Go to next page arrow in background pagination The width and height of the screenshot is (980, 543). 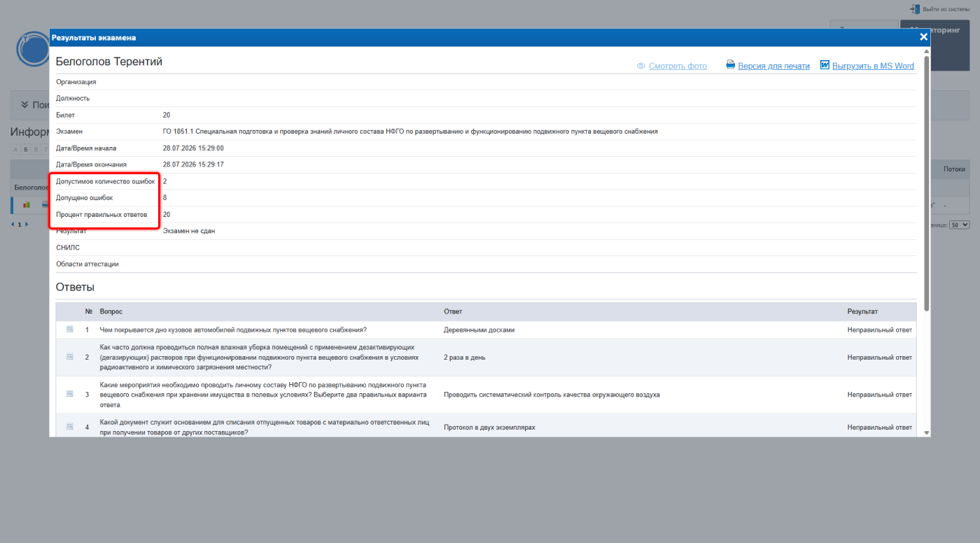[x=27, y=225]
